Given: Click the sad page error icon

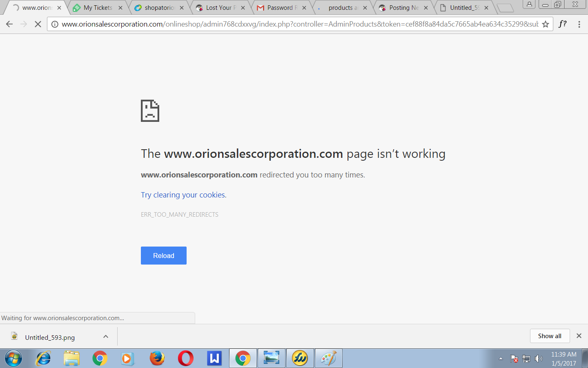Looking at the screenshot, I should (150, 111).
